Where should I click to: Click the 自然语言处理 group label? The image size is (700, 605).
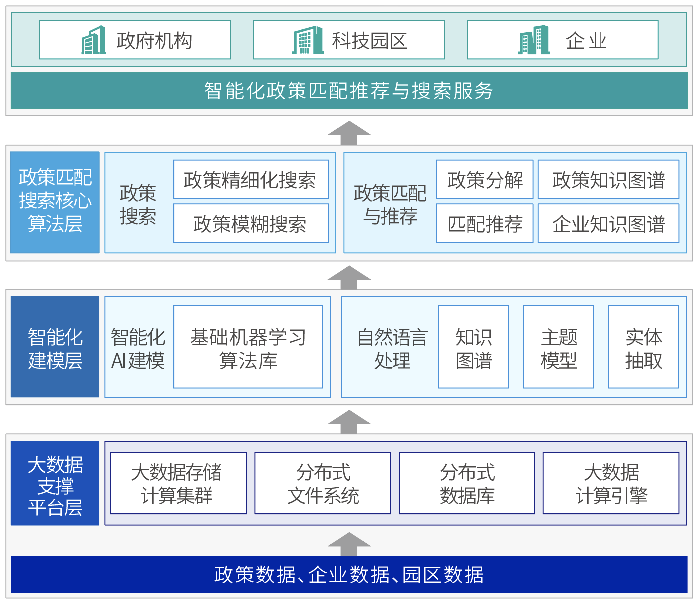pos(392,349)
